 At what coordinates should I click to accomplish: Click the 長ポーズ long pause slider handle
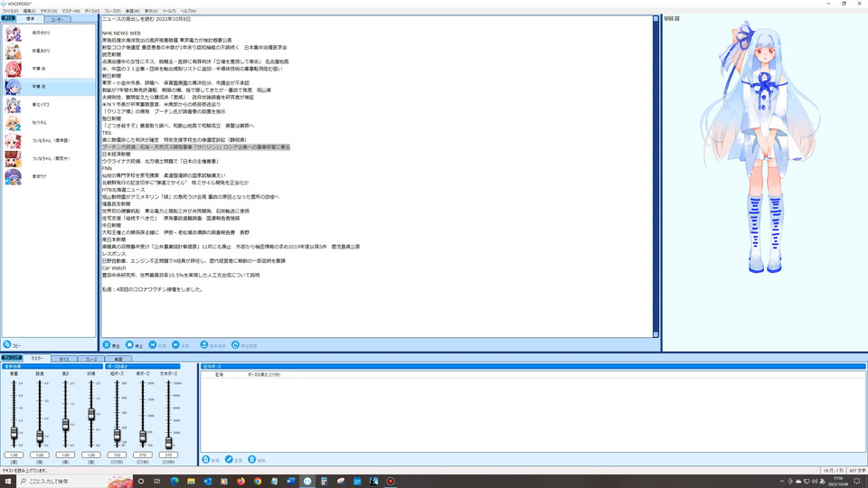click(143, 437)
